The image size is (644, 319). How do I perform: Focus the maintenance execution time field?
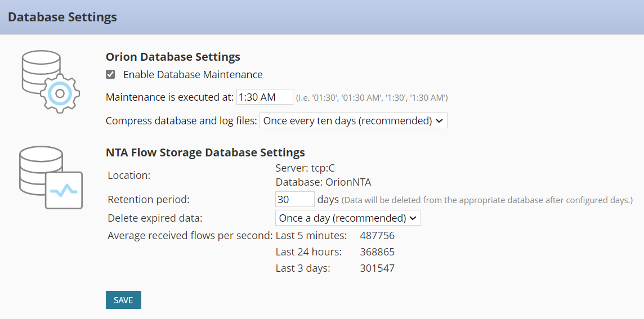point(264,97)
